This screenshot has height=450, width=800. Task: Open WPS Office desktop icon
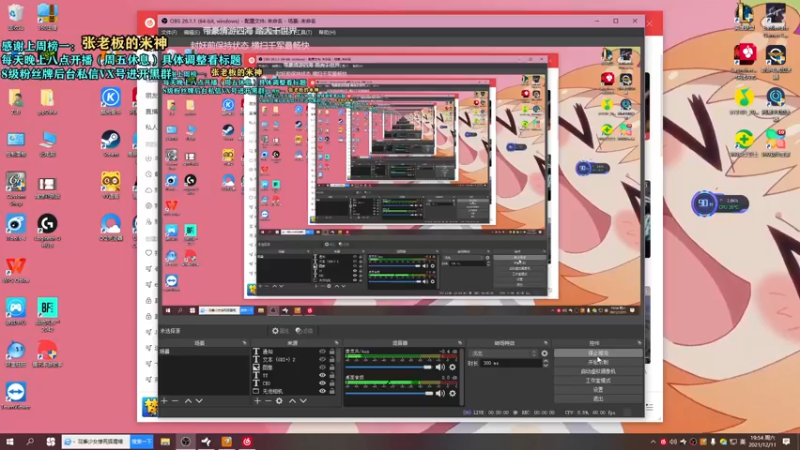pyautogui.click(x=16, y=270)
